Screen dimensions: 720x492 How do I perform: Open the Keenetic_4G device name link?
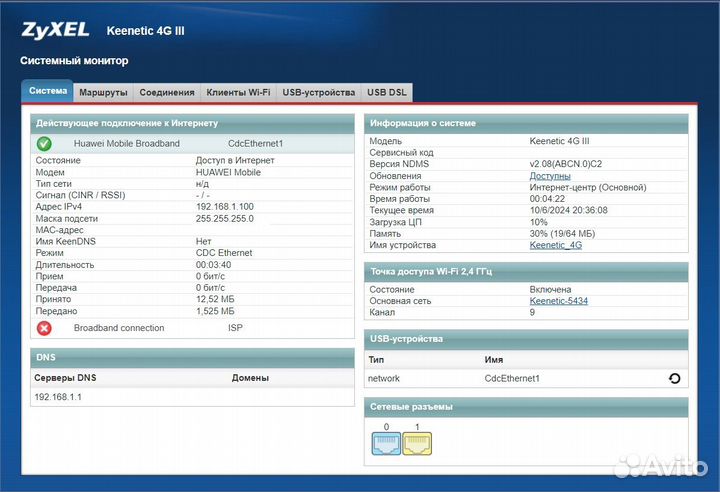[x=555, y=245]
